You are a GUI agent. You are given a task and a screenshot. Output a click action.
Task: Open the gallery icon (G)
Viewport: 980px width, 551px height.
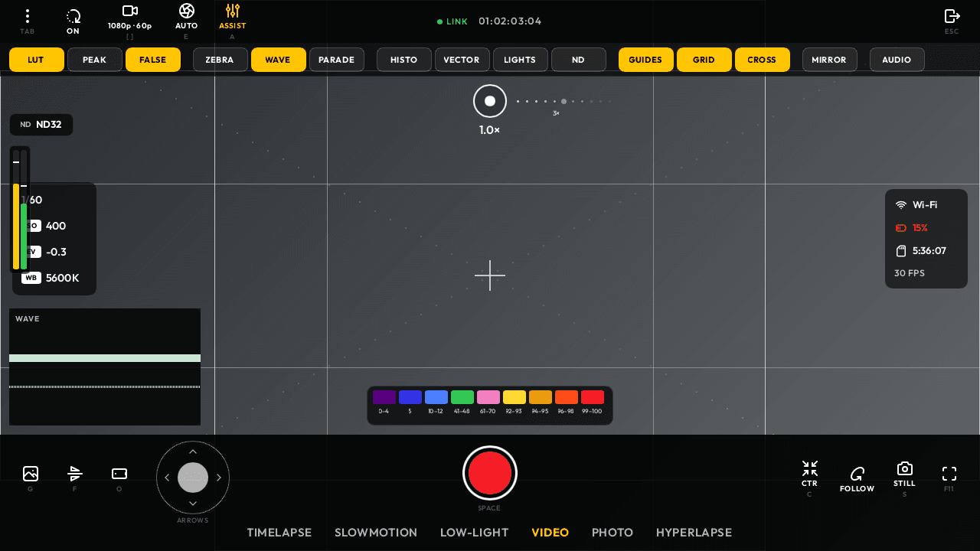pyautogui.click(x=31, y=474)
